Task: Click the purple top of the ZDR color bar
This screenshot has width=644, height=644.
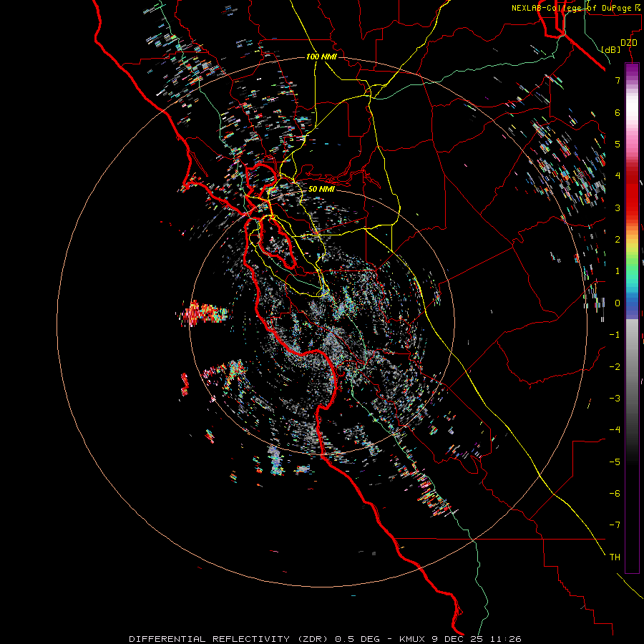Action: [x=632, y=69]
